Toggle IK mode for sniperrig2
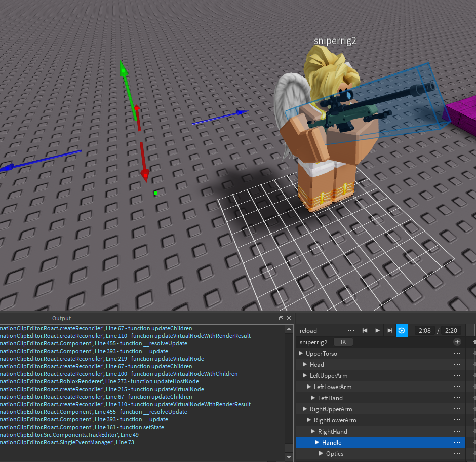The image size is (476, 462). click(x=343, y=342)
